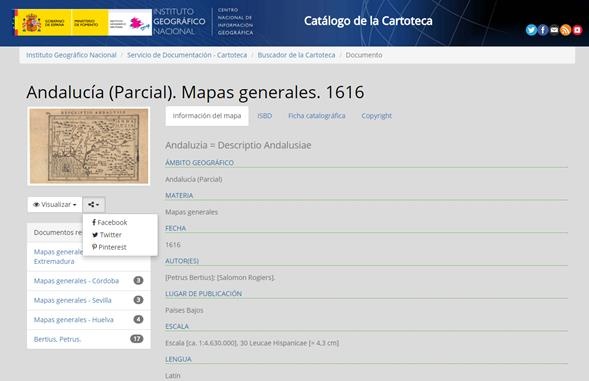Switch to the Copyright tab

click(x=376, y=116)
